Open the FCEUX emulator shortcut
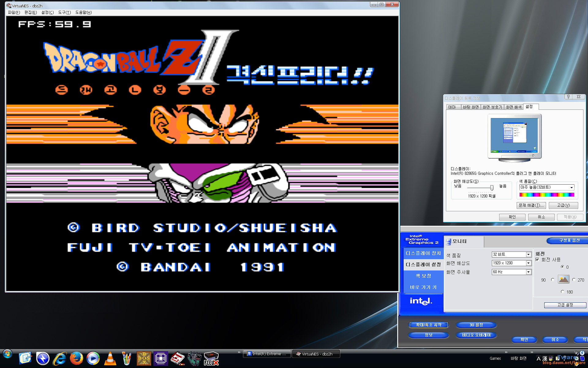The width and height of the screenshot is (588, 368). (211, 358)
